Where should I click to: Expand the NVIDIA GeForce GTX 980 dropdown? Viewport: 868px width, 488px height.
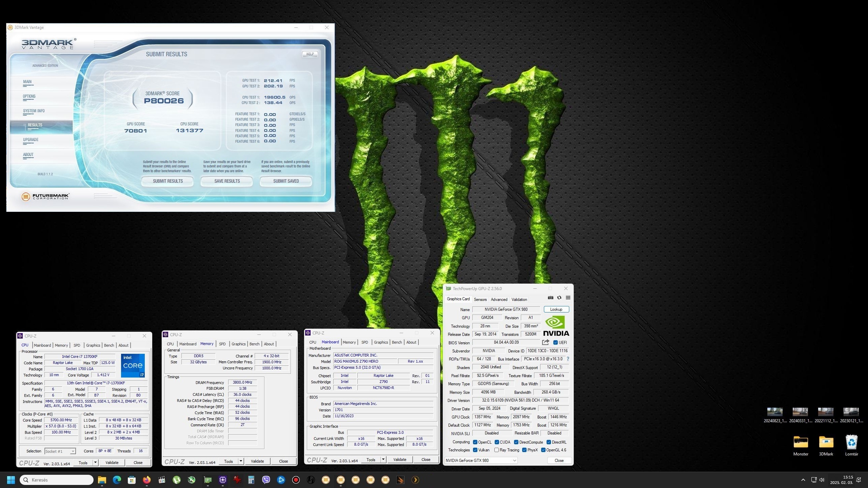514,461
